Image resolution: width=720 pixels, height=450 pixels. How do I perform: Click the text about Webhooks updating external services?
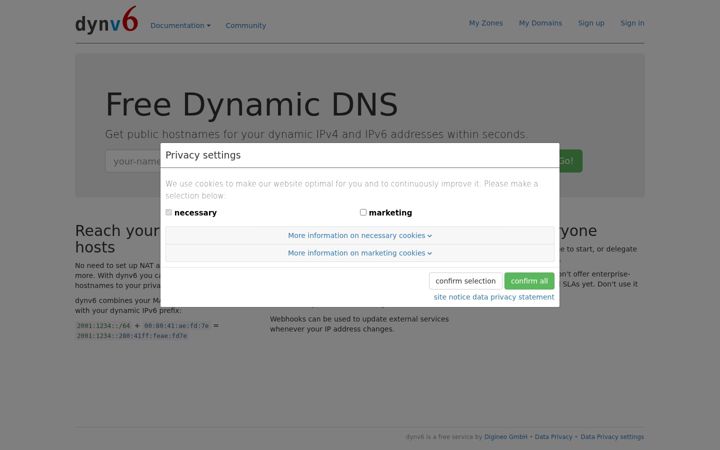pyautogui.click(x=359, y=324)
